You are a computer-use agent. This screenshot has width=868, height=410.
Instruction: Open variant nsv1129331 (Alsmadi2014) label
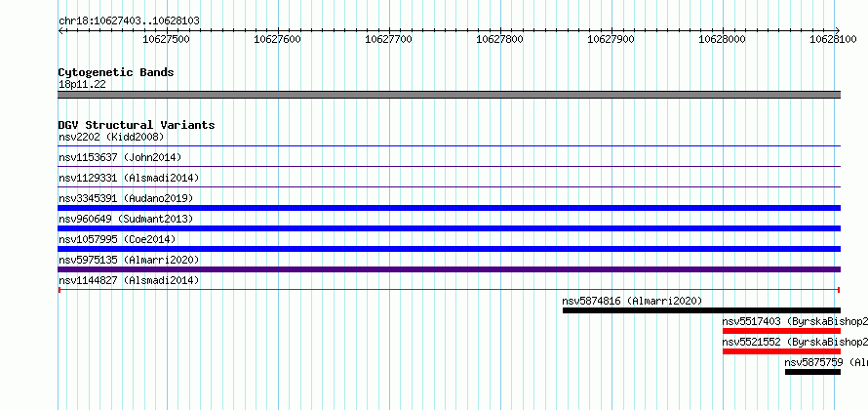pyautogui.click(x=129, y=178)
